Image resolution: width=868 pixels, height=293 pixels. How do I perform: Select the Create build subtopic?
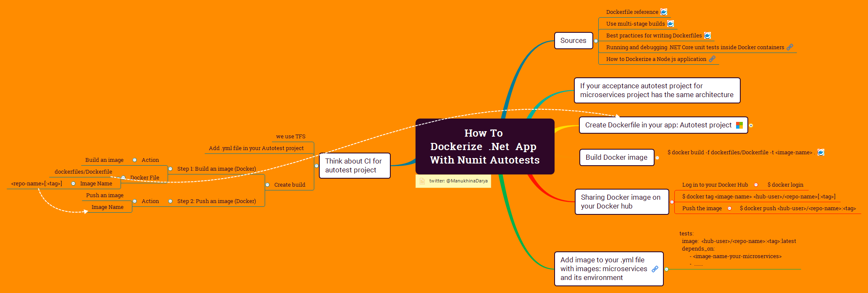point(289,185)
